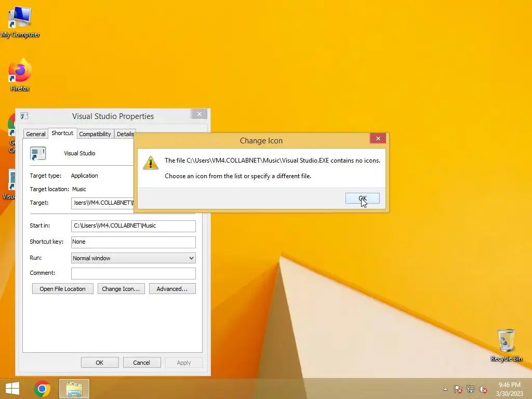The width and height of the screenshot is (532, 399).
Task: Select the Shortcut tab
Action: (x=62, y=133)
